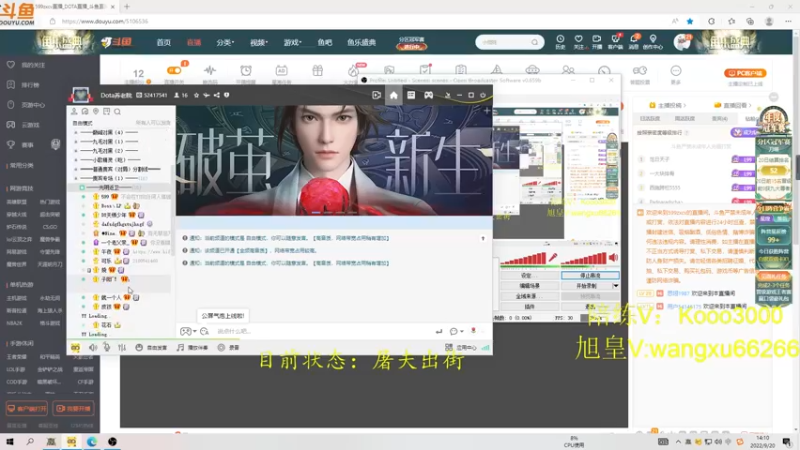800x450 pixels.
Task: Expand the 贵宾专场 (1) channel
Action: (x=77, y=178)
